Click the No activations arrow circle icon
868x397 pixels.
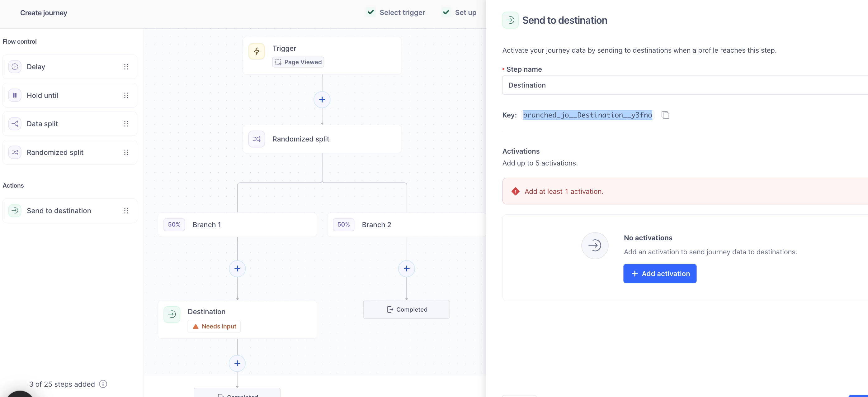coord(595,246)
